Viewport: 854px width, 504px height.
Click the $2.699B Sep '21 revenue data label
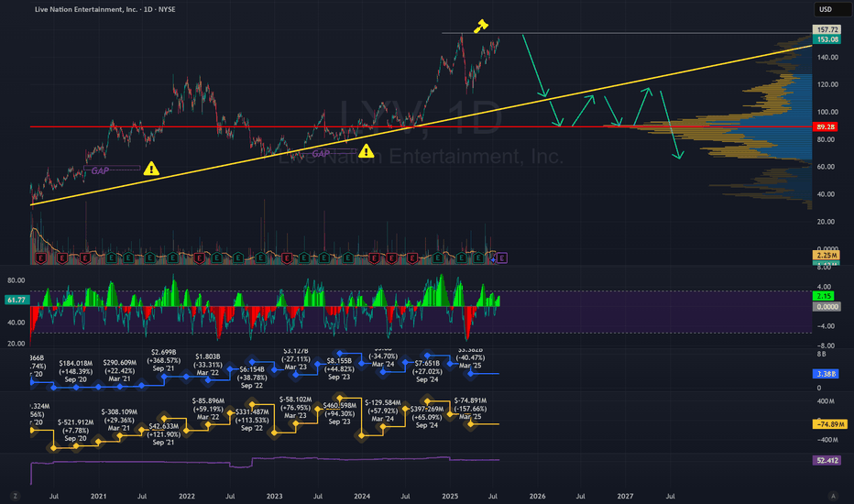[x=163, y=360]
